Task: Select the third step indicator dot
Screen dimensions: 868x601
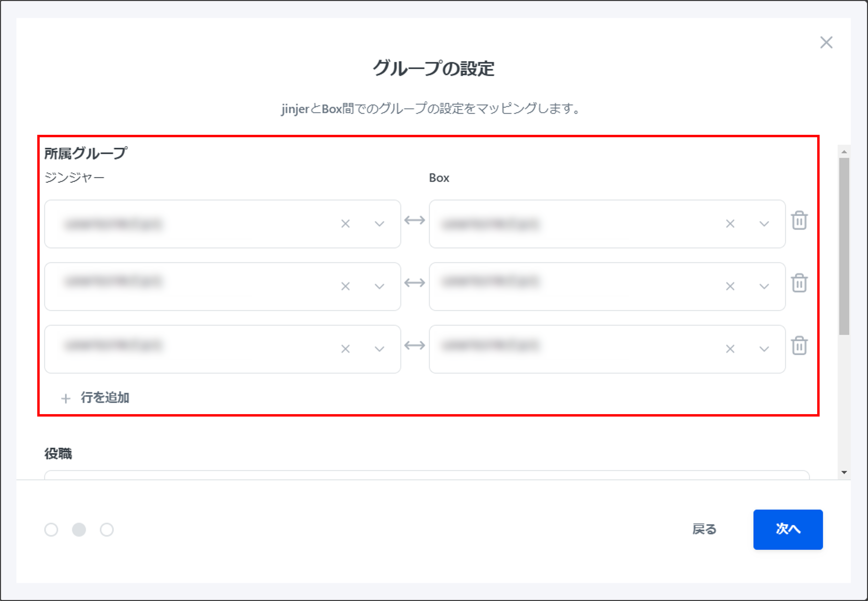Action: (107, 529)
